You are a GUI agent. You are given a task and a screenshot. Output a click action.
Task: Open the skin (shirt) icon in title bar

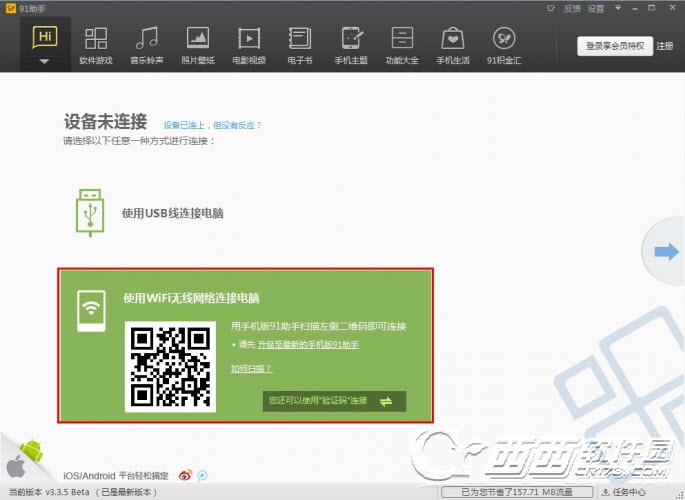pos(551,8)
